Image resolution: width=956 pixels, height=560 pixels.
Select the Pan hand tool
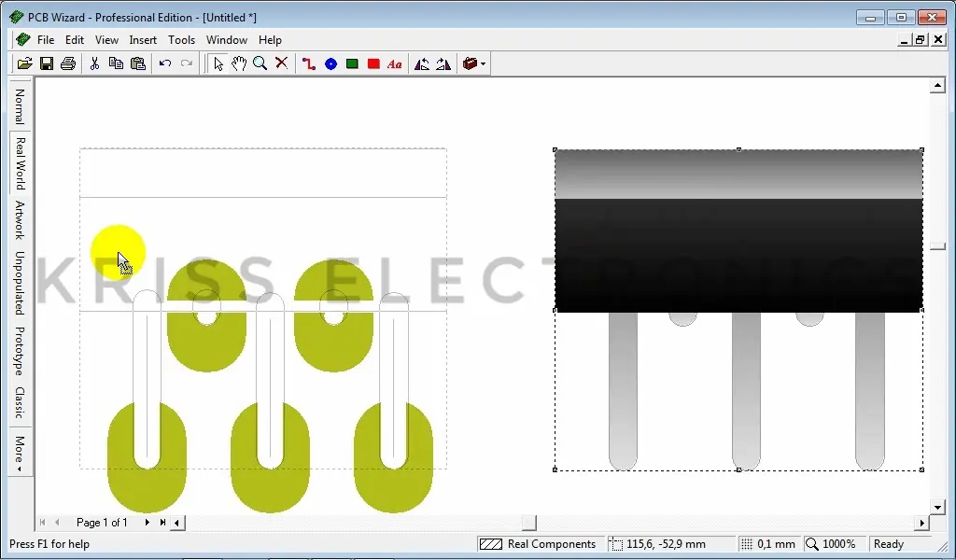click(x=238, y=63)
